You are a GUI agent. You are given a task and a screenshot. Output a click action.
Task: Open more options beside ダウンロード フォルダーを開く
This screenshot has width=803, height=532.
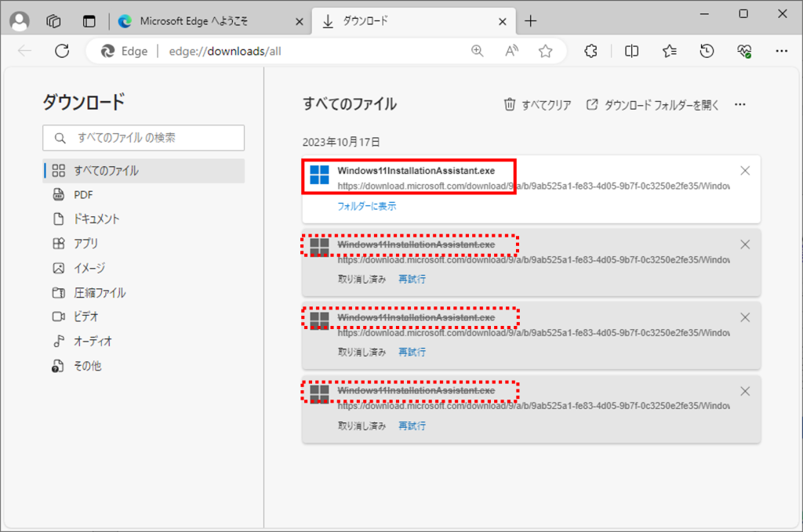pyautogui.click(x=740, y=105)
